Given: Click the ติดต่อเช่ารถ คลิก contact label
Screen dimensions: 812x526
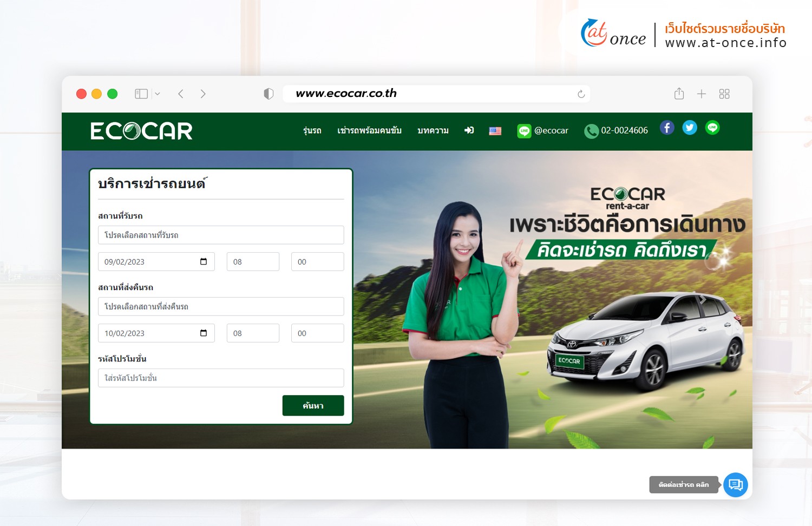Looking at the screenshot, I should tap(684, 484).
